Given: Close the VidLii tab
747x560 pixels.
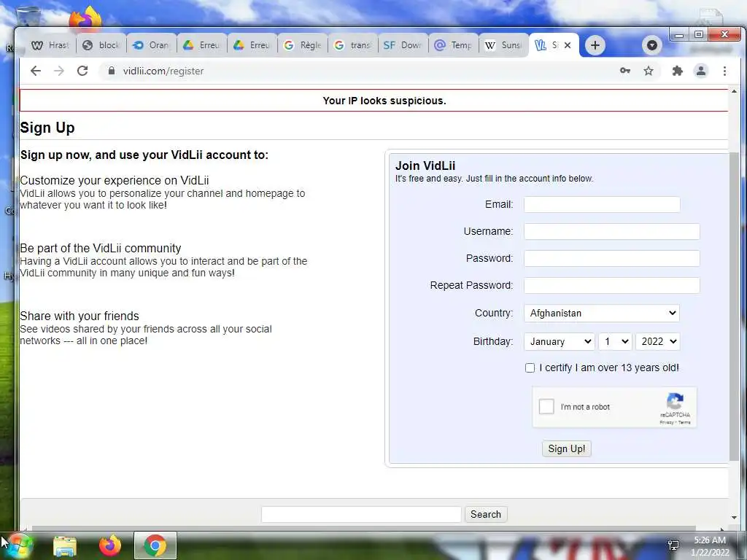Looking at the screenshot, I should click(568, 45).
